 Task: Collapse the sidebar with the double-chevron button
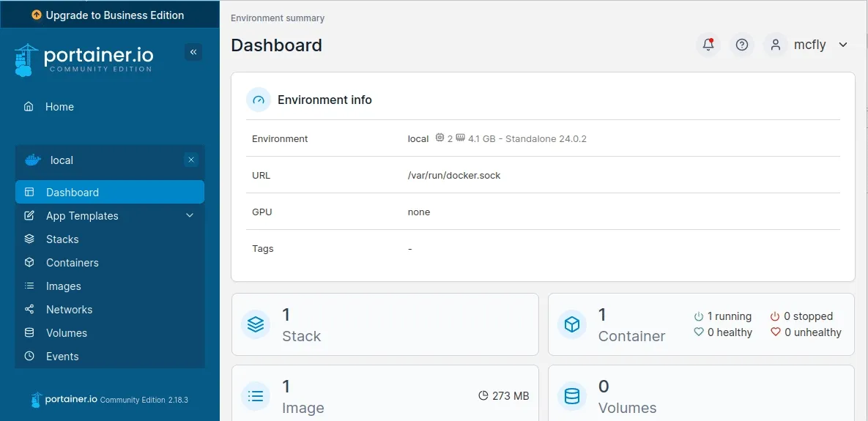[193, 52]
